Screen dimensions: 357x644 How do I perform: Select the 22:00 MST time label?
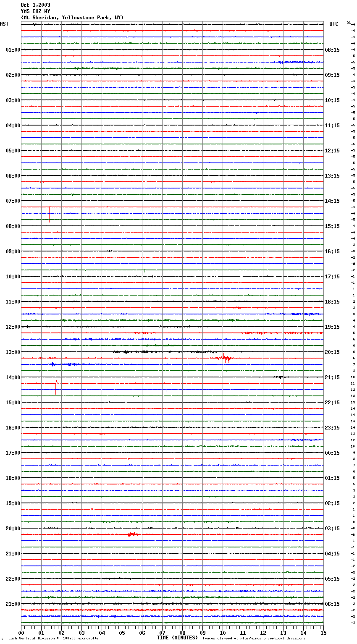13,579
